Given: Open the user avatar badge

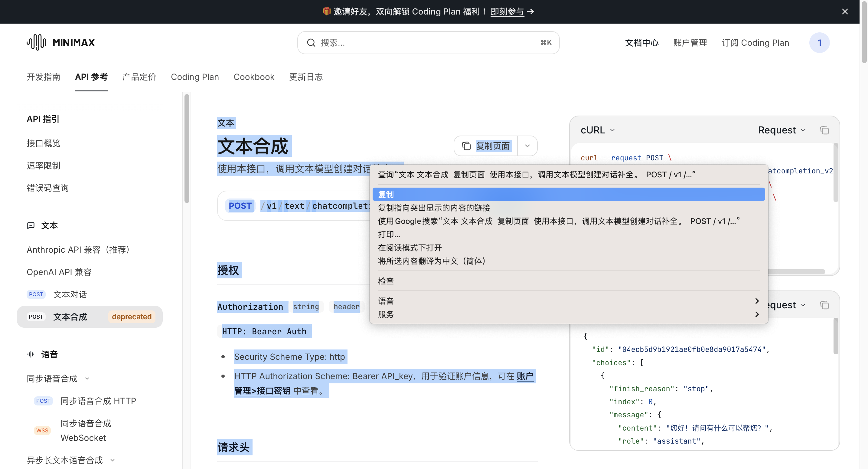Looking at the screenshot, I should (x=819, y=43).
